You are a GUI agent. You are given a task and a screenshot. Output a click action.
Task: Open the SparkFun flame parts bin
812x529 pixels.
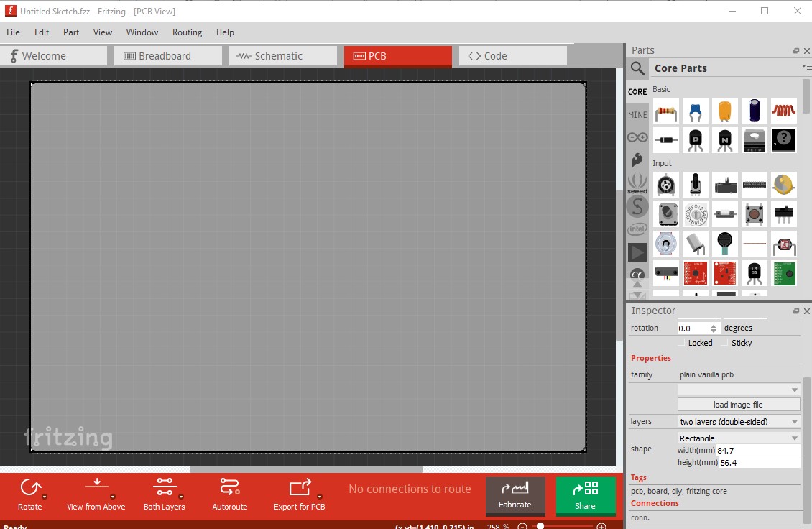coord(637,160)
